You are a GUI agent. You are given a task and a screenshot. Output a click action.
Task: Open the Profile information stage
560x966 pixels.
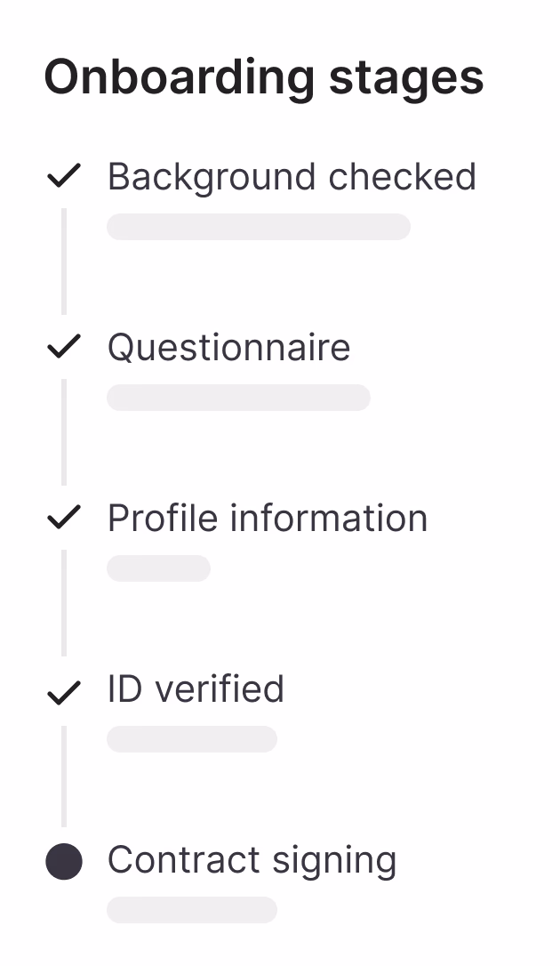[268, 518]
